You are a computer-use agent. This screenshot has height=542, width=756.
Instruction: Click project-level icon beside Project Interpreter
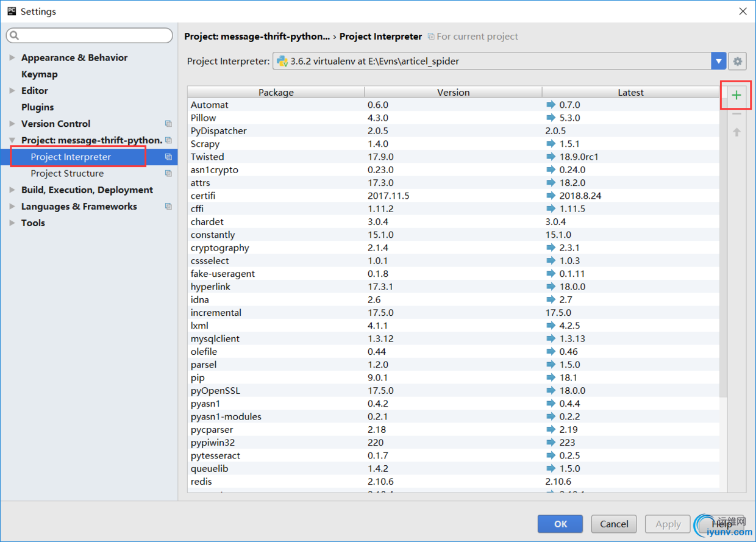tap(168, 157)
